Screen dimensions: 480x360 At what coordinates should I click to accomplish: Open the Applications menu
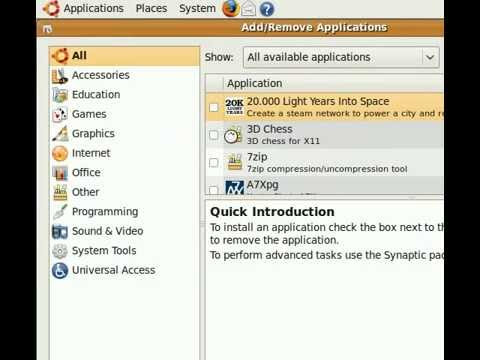pos(94,8)
